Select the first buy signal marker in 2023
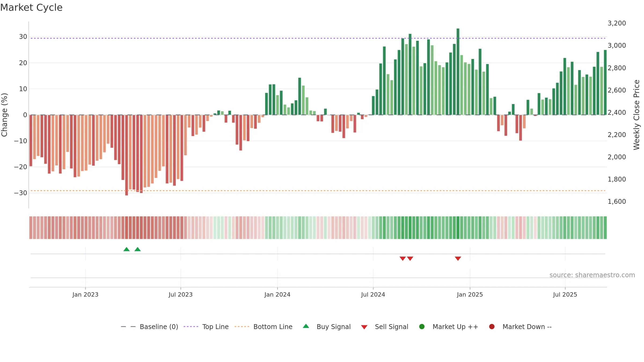Screen dimensions: 644x362 click(x=127, y=249)
